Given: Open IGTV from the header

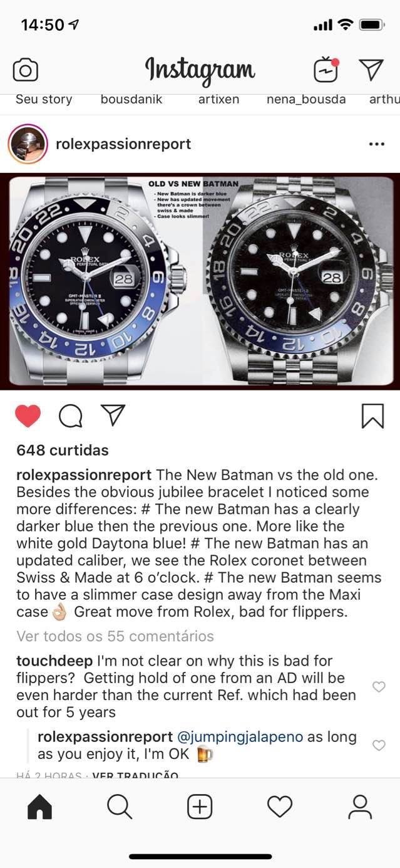Looking at the screenshot, I should pyautogui.click(x=326, y=70).
